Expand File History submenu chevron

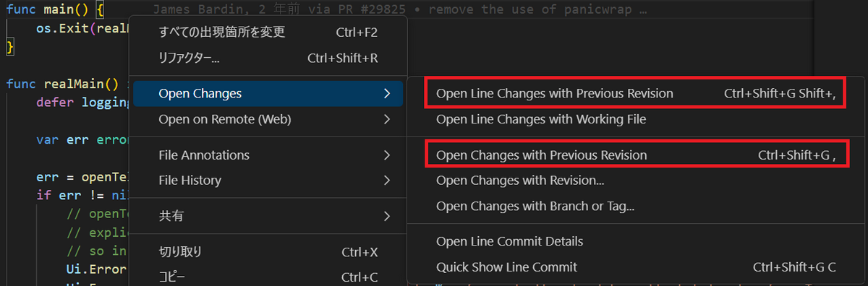point(387,181)
